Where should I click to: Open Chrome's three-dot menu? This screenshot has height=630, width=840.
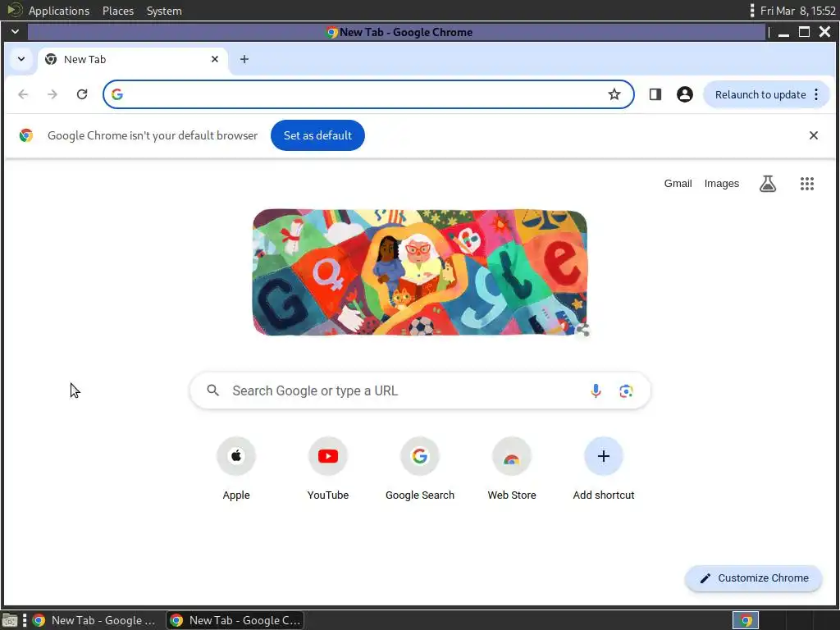point(816,94)
